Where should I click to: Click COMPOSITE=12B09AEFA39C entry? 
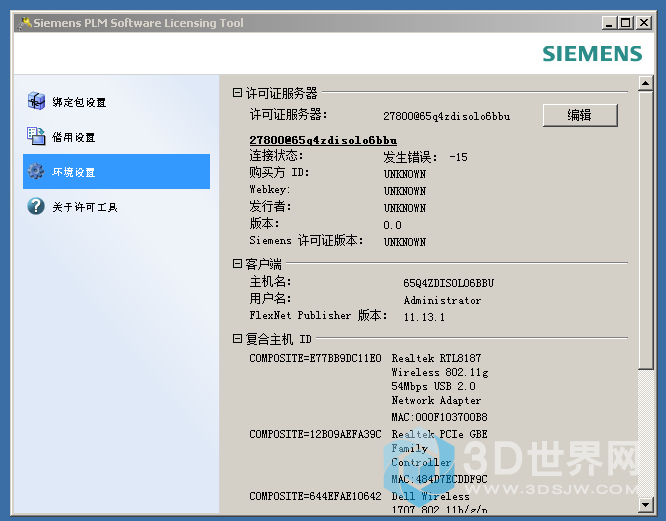(315, 434)
